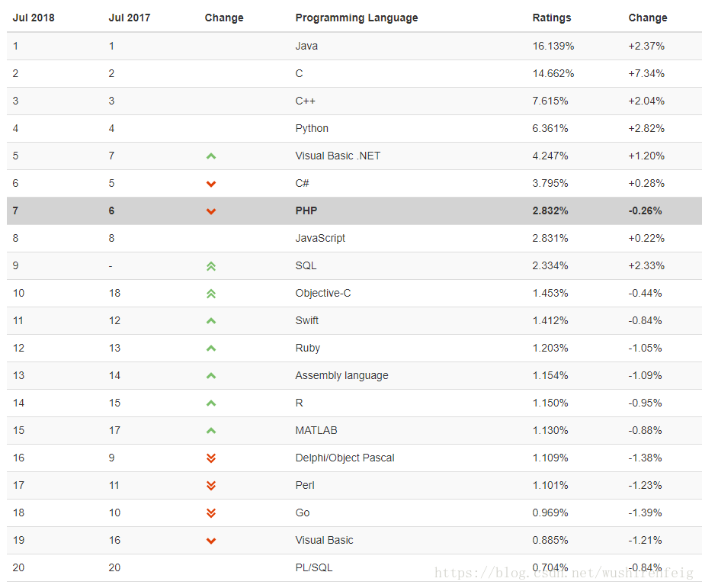Click the Ratings column header
This screenshot has width=702, height=588.
(551, 18)
